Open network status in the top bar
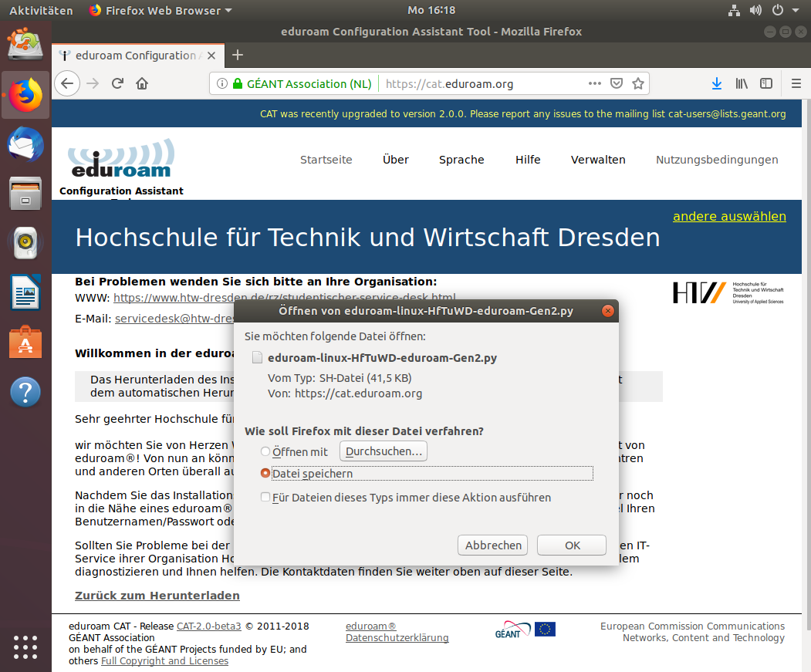811x672 pixels. pos(734,10)
